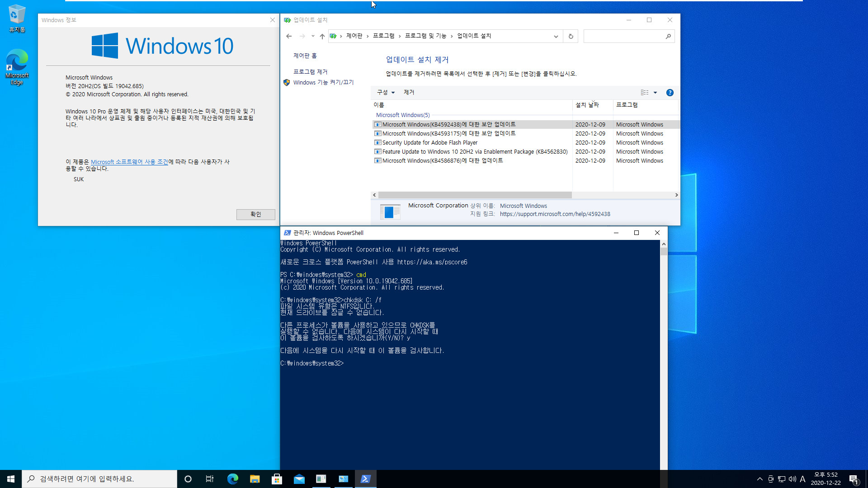Select KB4586876 update row

(x=526, y=161)
